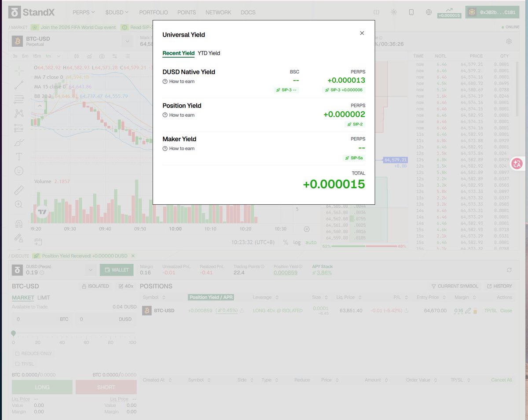
Task: Click the WALLET button
Action: click(117, 270)
